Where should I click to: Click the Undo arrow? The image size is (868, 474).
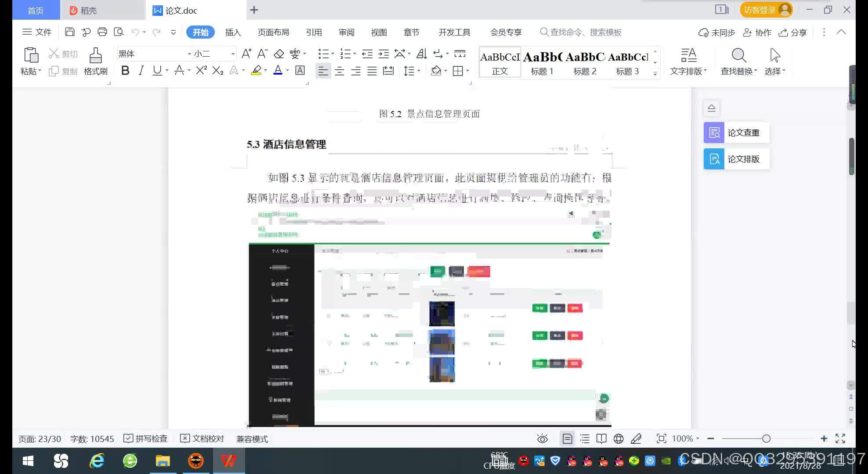[135, 32]
